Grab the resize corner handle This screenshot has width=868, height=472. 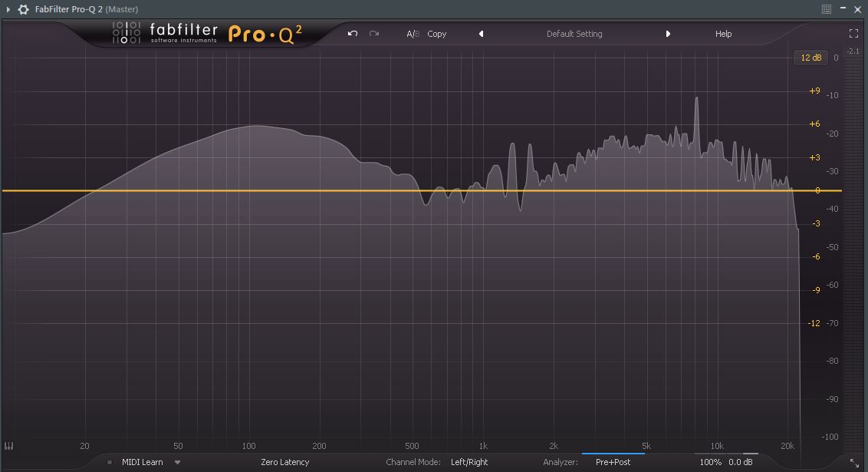tap(855, 462)
